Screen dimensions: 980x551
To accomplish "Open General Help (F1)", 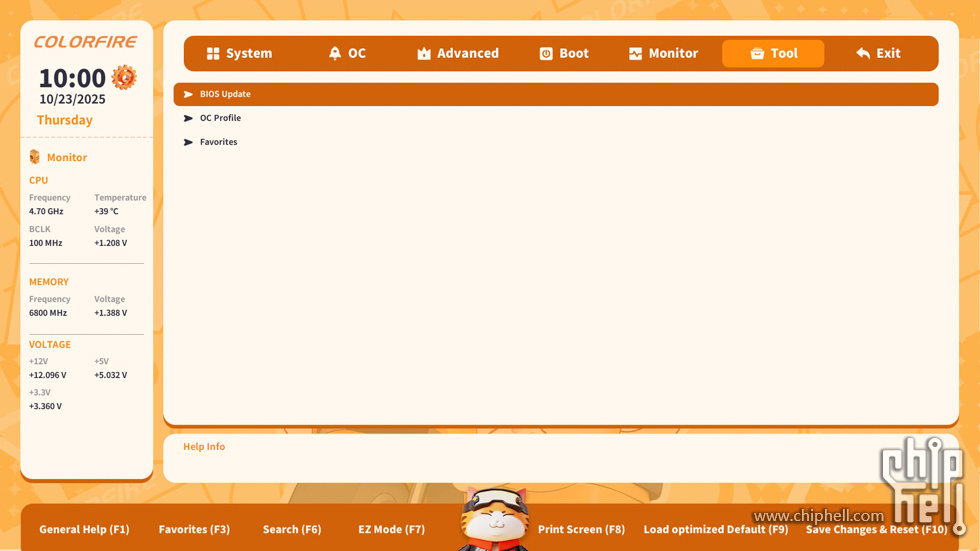I will tap(84, 529).
